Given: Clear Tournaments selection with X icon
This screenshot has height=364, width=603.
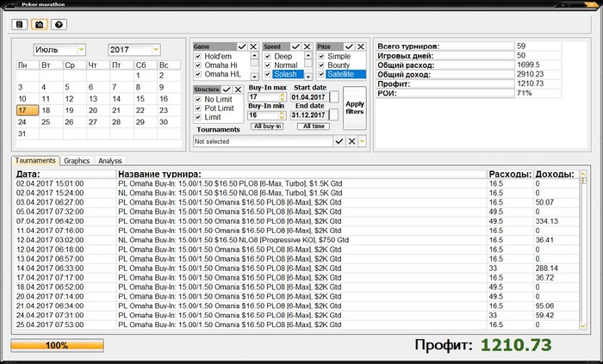Looking at the screenshot, I should pyautogui.click(x=351, y=141).
